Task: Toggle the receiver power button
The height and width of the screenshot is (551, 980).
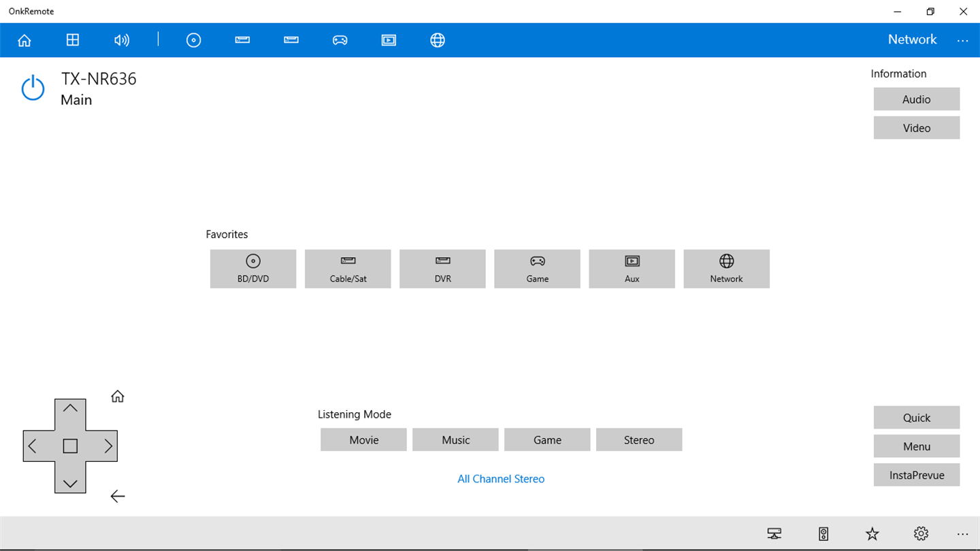Action: [x=33, y=89]
